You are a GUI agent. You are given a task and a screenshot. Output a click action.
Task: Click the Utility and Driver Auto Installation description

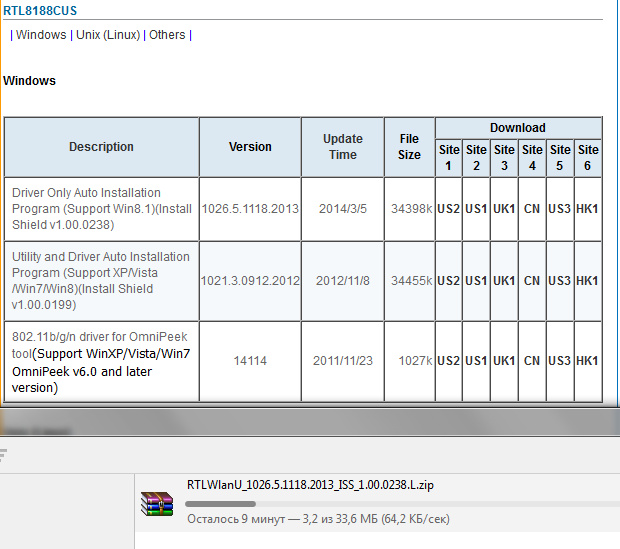tap(101, 280)
